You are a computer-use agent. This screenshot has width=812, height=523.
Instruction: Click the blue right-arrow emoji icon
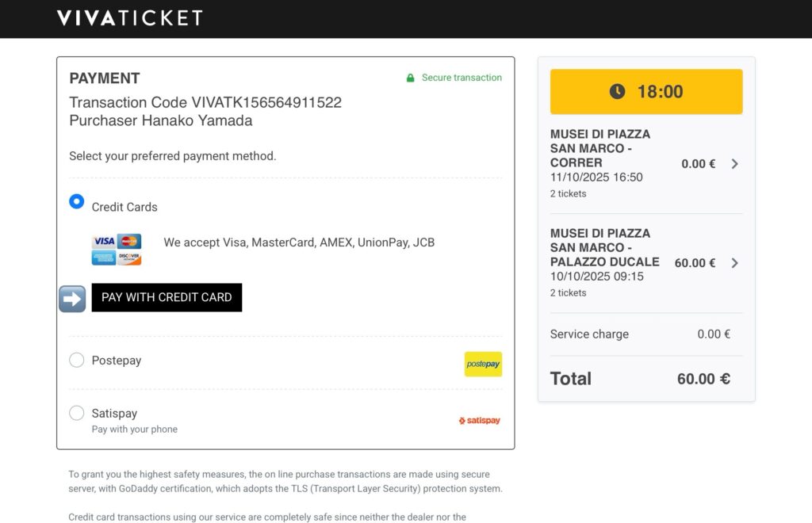[x=72, y=298]
